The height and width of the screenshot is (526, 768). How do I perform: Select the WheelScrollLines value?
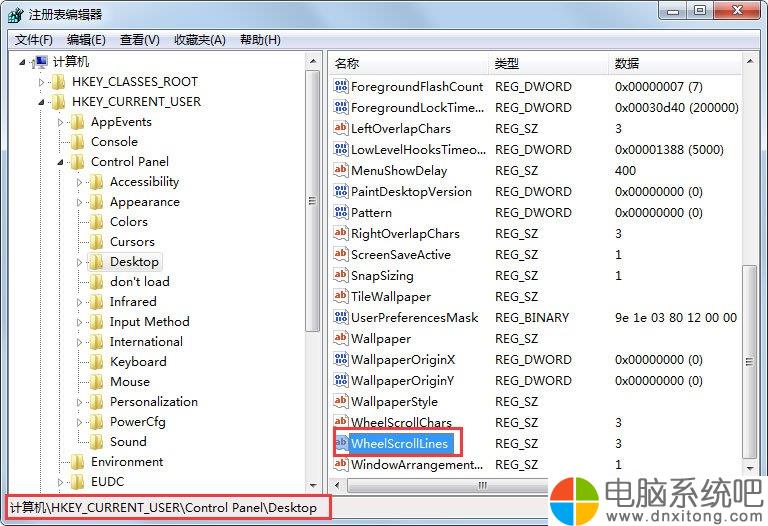tap(399, 443)
